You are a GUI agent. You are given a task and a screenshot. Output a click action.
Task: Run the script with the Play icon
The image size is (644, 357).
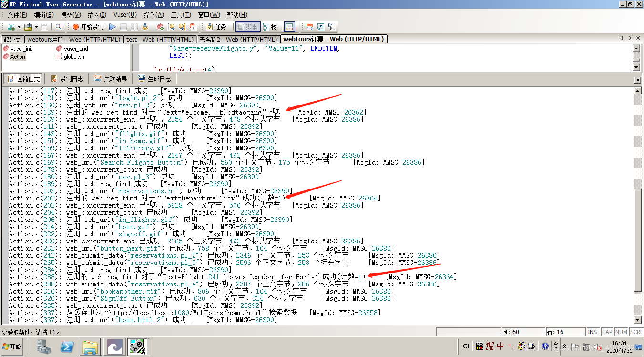coord(112,27)
